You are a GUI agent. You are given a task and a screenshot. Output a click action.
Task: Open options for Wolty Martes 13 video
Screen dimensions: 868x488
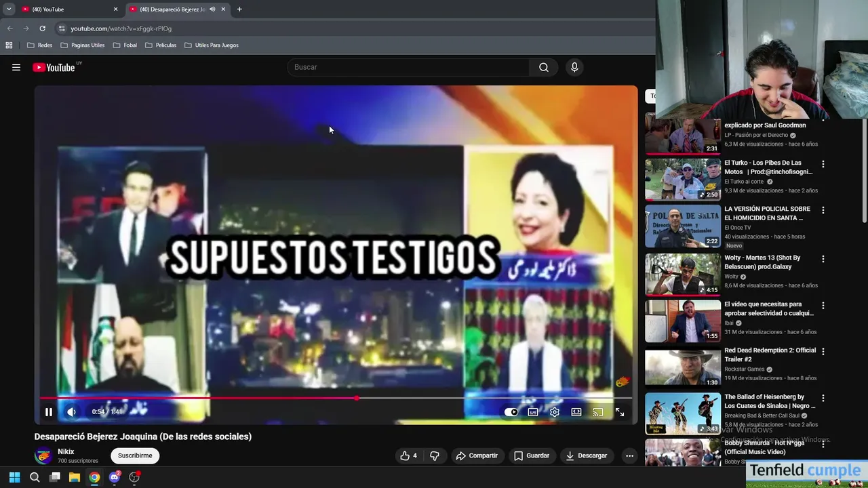[x=823, y=259]
